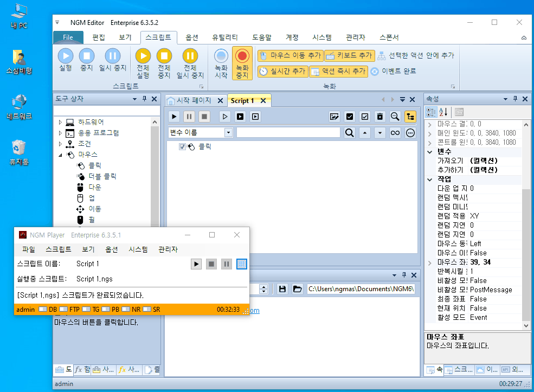
Task: Toggle 액션 즉시 추가 recording option
Action: click(x=338, y=71)
